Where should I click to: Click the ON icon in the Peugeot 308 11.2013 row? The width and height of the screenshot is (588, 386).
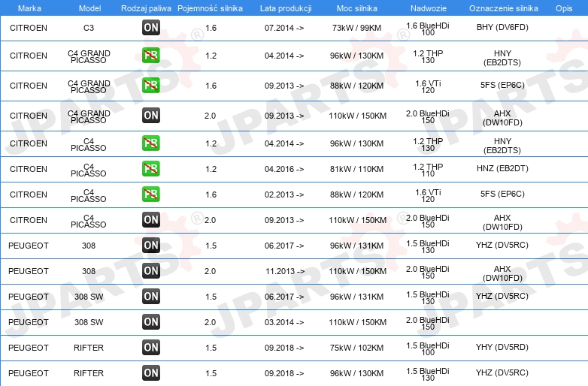click(150, 270)
